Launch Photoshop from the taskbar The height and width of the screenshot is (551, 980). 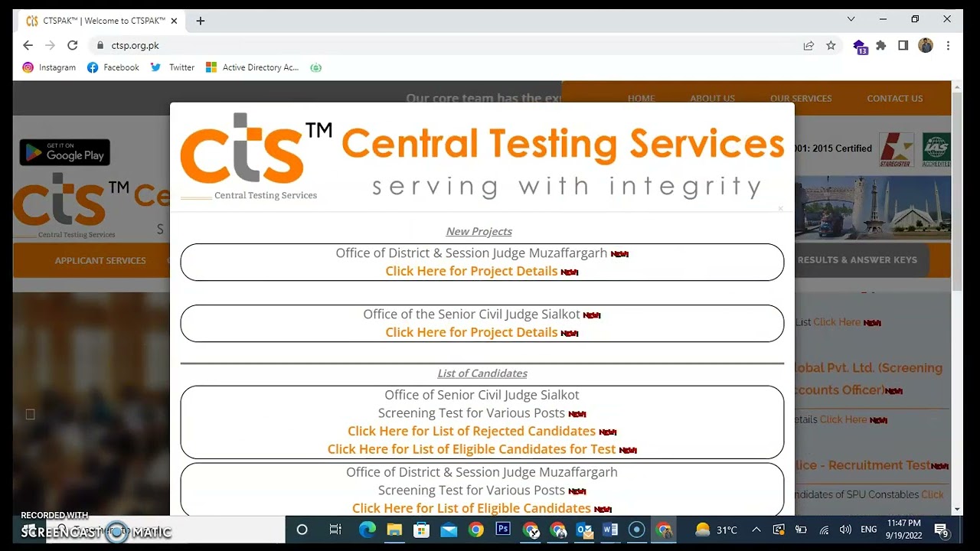[503, 530]
